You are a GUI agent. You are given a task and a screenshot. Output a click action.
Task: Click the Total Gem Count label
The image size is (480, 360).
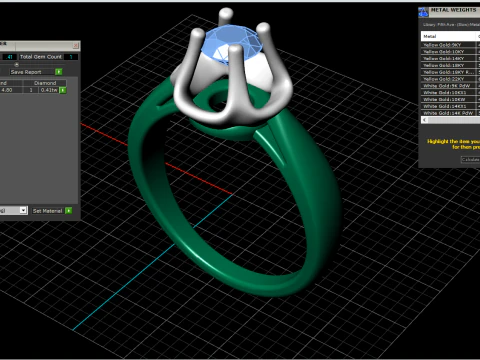(41, 57)
